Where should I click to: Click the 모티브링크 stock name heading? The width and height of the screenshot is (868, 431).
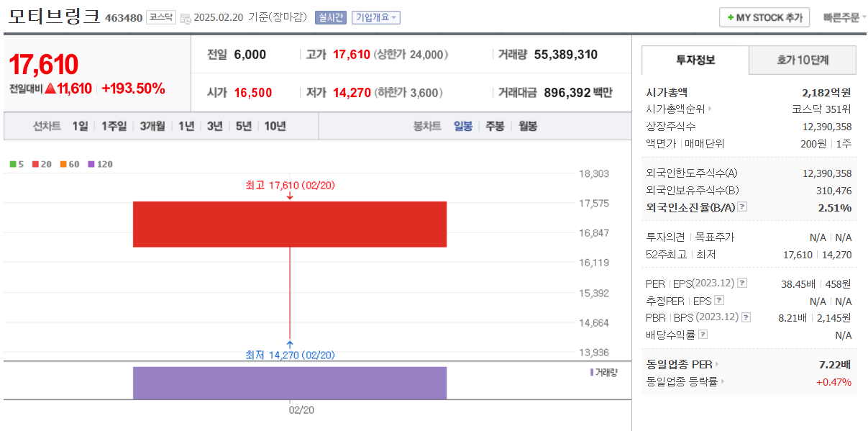click(x=54, y=17)
